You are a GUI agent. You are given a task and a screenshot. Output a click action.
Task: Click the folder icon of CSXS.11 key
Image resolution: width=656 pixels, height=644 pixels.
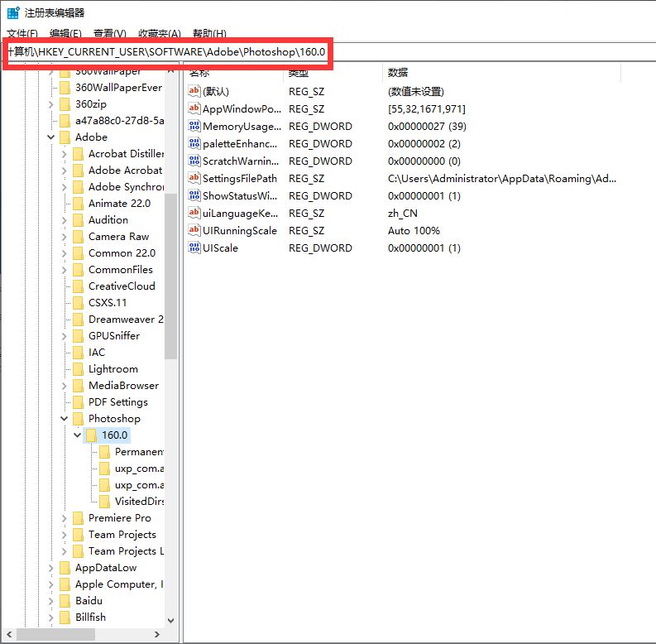78,303
